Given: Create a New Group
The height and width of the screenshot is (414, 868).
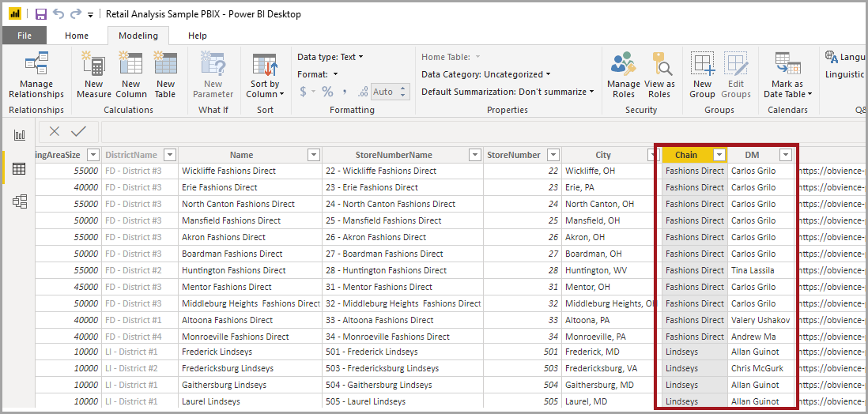Looking at the screenshot, I should pyautogui.click(x=702, y=76).
